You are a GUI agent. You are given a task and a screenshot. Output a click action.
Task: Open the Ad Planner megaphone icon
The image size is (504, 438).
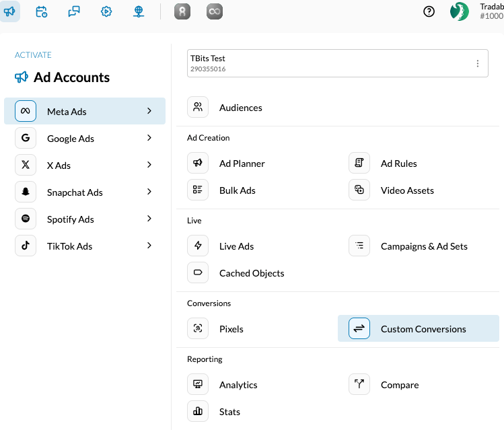[x=198, y=163]
